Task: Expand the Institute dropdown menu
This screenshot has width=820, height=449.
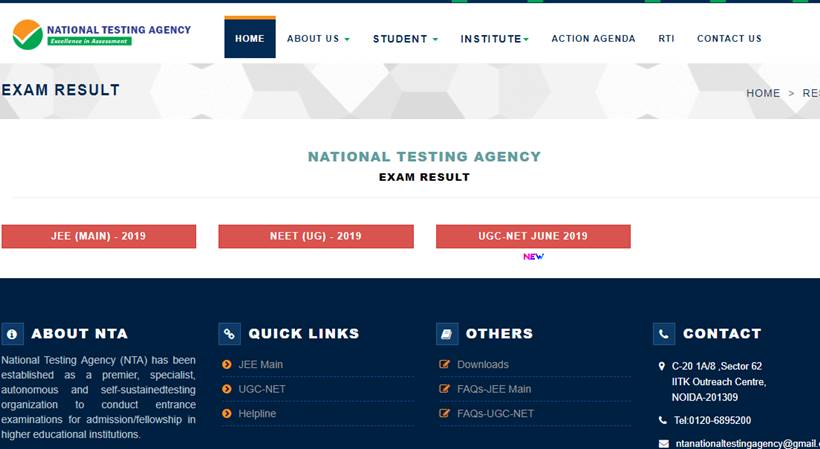Action: coord(494,39)
